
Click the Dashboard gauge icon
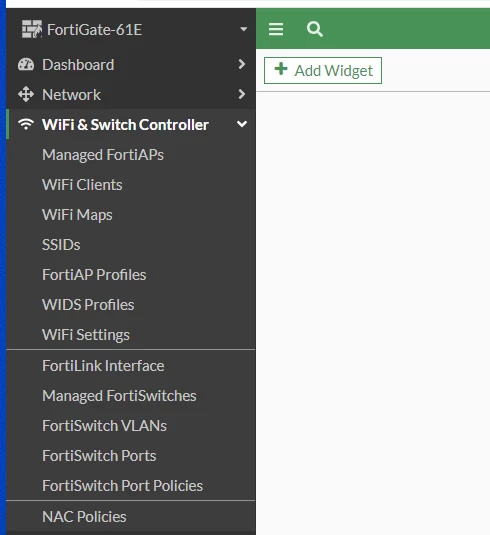(x=26, y=64)
